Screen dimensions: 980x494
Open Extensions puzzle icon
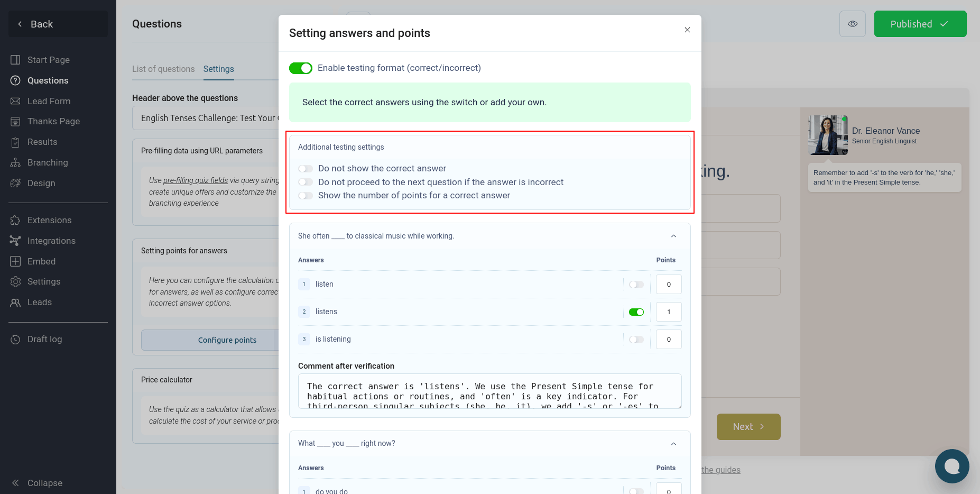(15, 220)
